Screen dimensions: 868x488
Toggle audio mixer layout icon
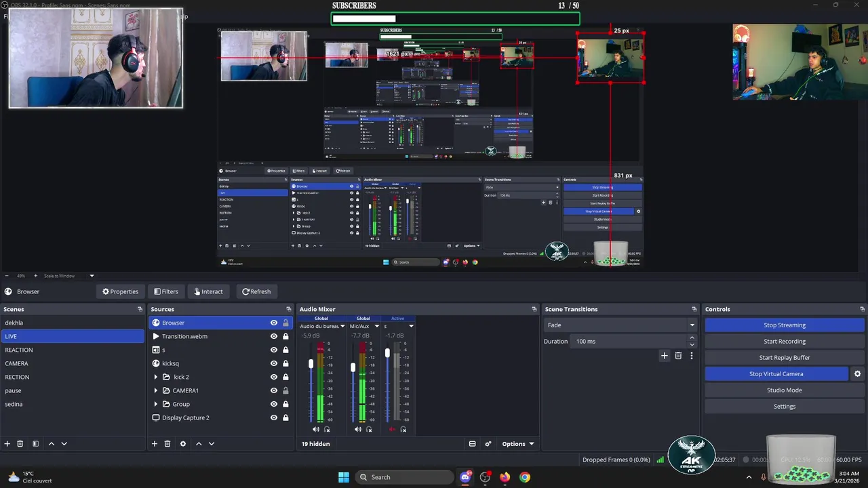[473, 444]
